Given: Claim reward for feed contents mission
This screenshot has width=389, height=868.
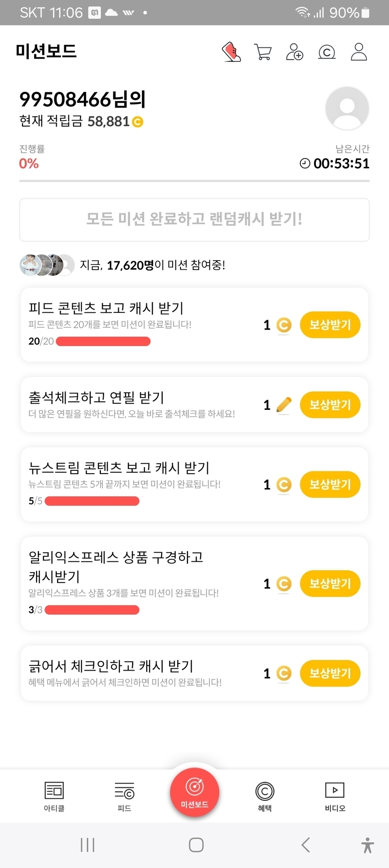Looking at the screenshot, I should click(x=330, y=325).
